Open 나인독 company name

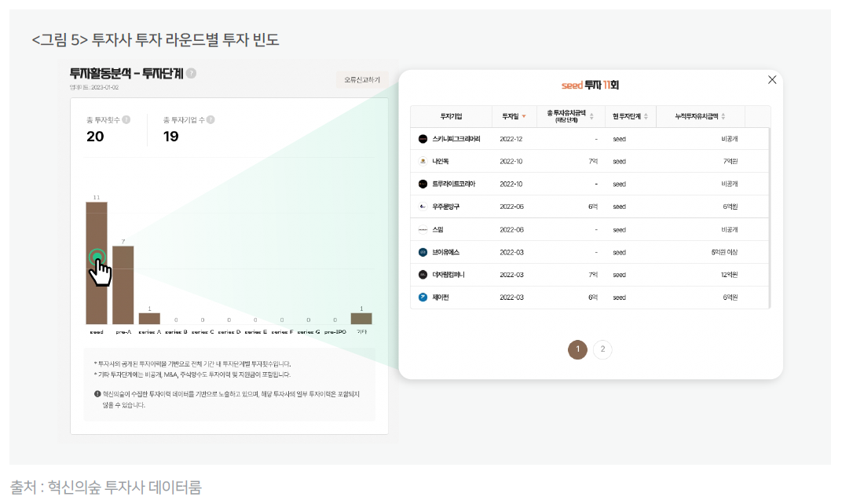pyautogui.click(x=441, y=161)
